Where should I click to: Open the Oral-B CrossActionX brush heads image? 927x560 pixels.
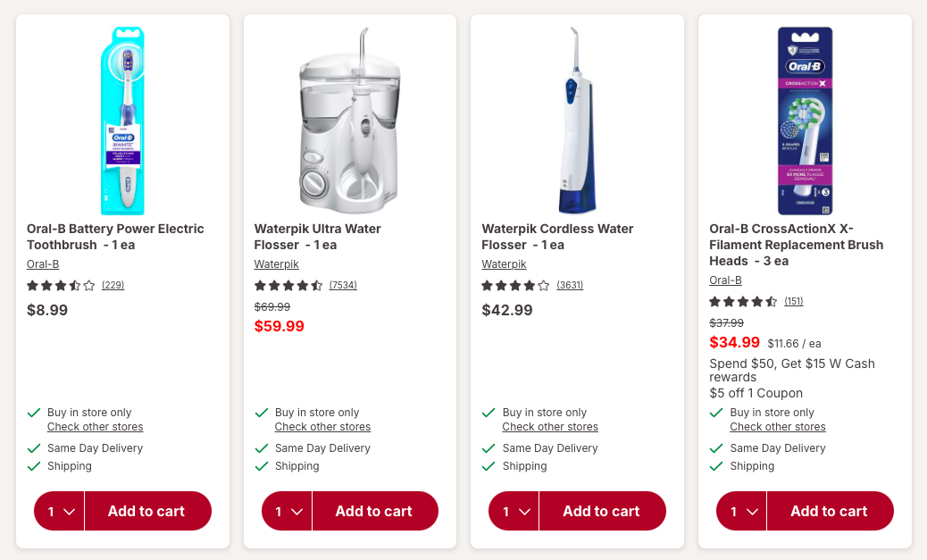click(805, 121)
